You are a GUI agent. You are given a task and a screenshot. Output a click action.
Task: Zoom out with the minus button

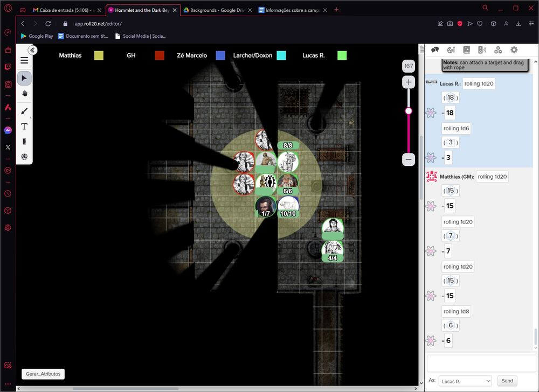[409, 159]
